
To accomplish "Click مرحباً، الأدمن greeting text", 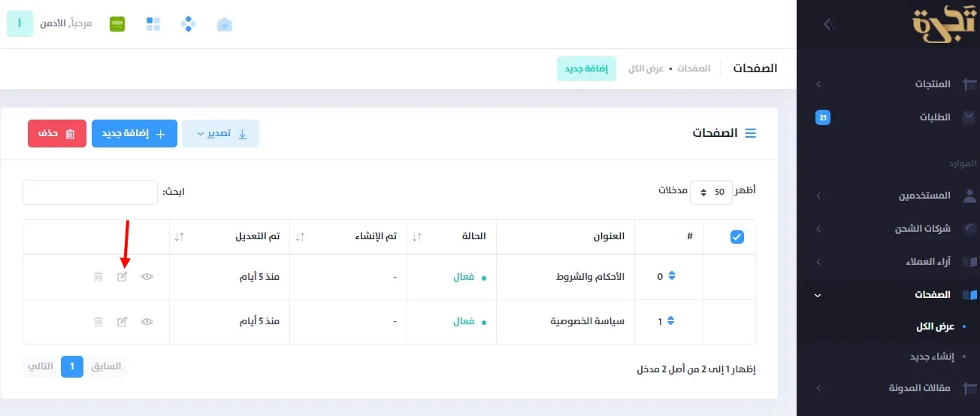I will point(66,24).
